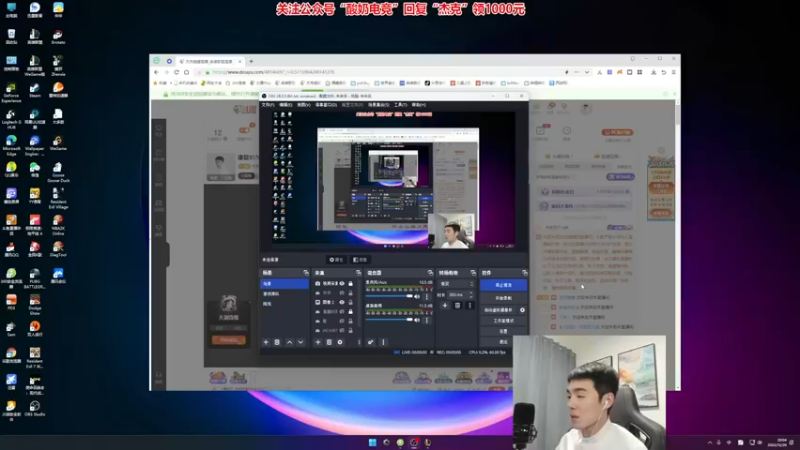Configure virtual camera gear icon in Controls

pos(522,310)
